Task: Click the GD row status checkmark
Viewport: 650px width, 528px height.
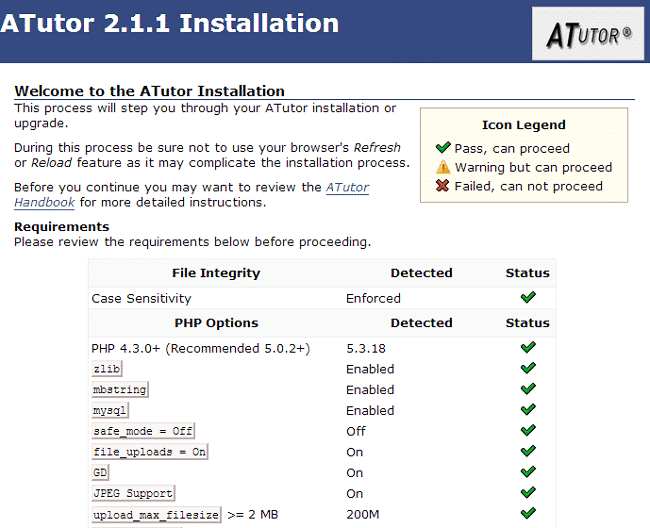Action: pyautogui.click(x=528, y=472)
